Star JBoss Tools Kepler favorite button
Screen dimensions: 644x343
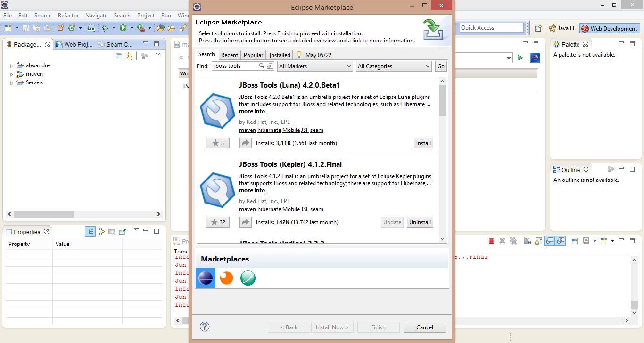point(217,222)
